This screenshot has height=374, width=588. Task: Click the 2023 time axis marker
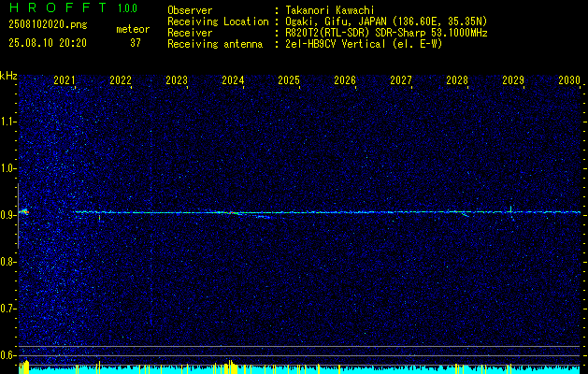(x=177, y=80)
